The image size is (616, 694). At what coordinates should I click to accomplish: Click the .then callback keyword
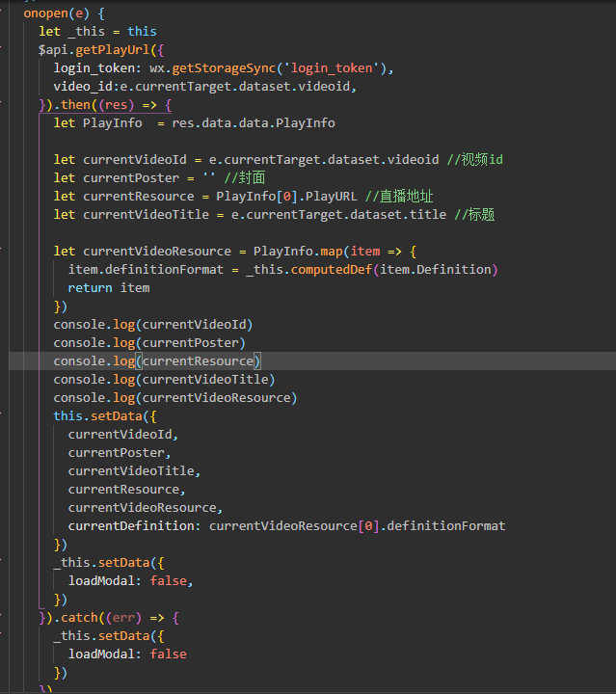click(x=75, y=105)
